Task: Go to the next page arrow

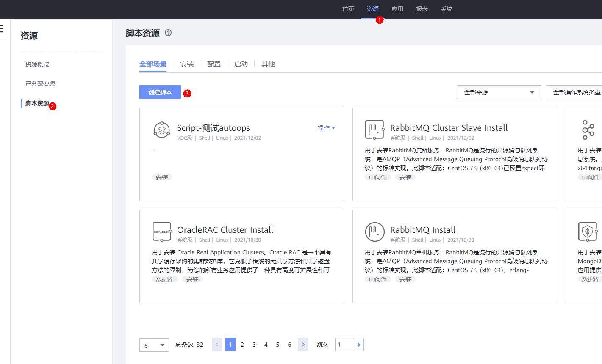Action: 303,345
